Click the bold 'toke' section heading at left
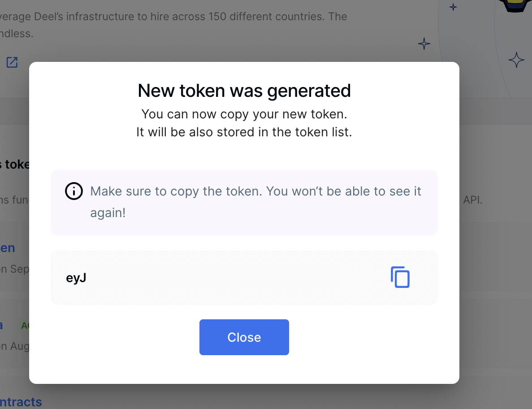The image size is (532, 409). click(15, 164)
